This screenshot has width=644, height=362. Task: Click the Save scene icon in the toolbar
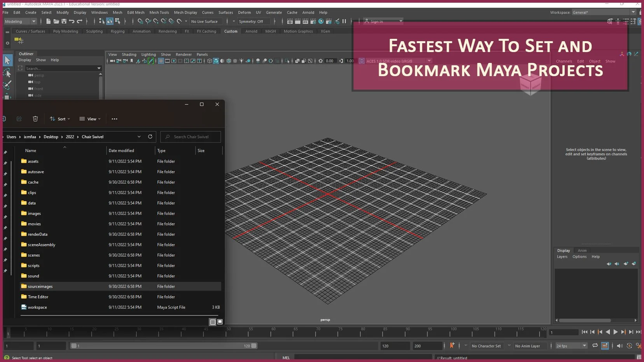[64, 21]
